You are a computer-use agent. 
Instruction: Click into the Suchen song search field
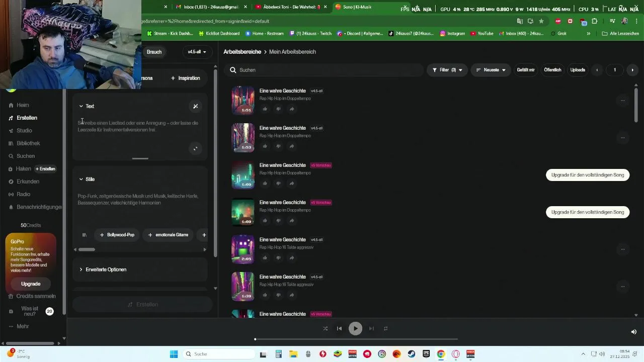[324, 70]
